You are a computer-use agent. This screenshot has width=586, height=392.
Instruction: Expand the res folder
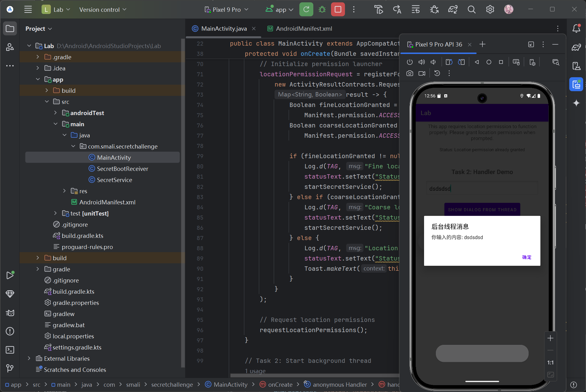pyautogui.click(x=65, y=191)
